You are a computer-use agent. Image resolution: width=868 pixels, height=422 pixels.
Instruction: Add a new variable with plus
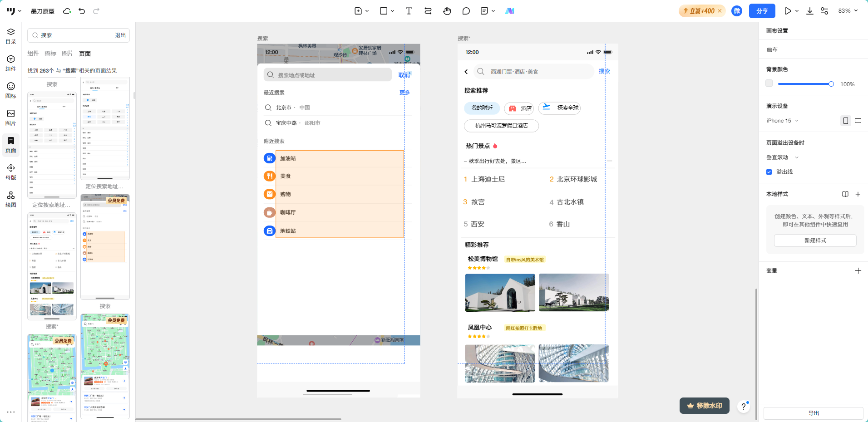pyautogui.click(x=858, y=271)
